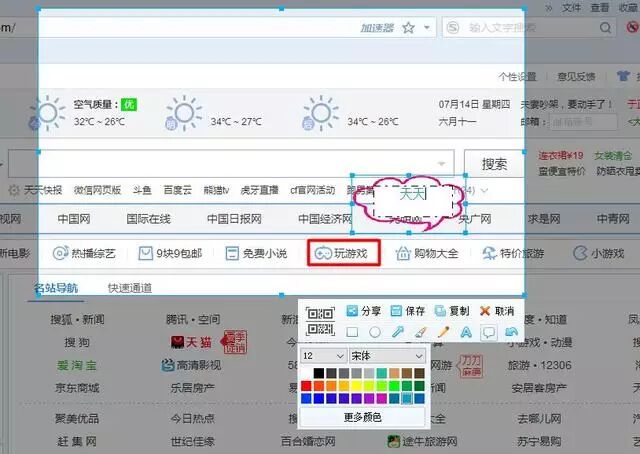Screen dimensions: 640x454
Task: Click the 国际在线 link
Action: point(149,219)
